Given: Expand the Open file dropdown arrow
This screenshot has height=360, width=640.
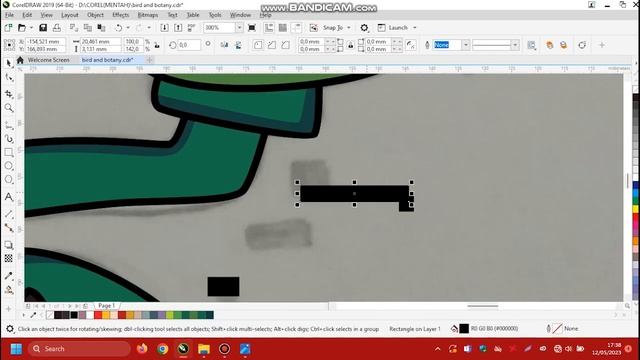Looking at the screenshot, I should pos(31,28).
